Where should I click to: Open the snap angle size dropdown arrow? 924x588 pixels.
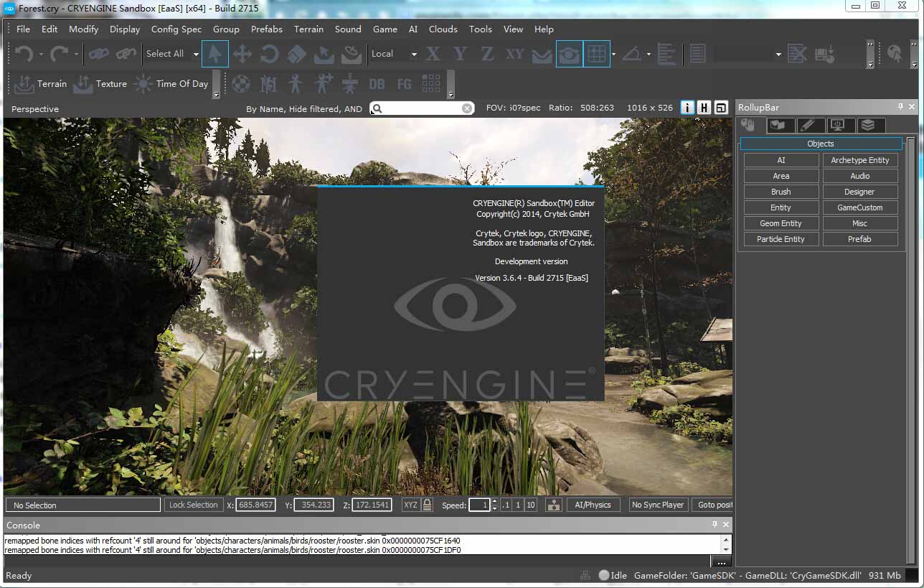pyautogui.click(x=649, y=55)
